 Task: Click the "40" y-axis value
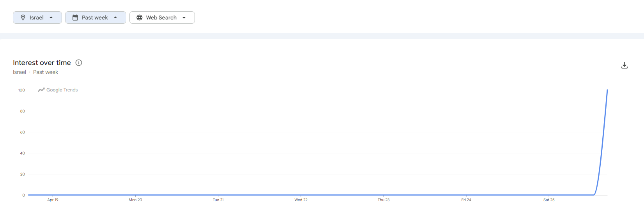point(23,153)
